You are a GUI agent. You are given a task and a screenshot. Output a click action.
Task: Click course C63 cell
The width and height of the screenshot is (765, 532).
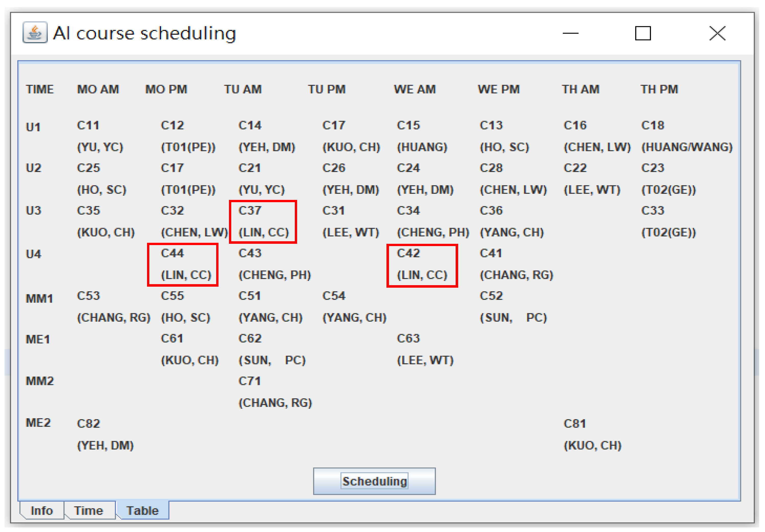[408, 338]
